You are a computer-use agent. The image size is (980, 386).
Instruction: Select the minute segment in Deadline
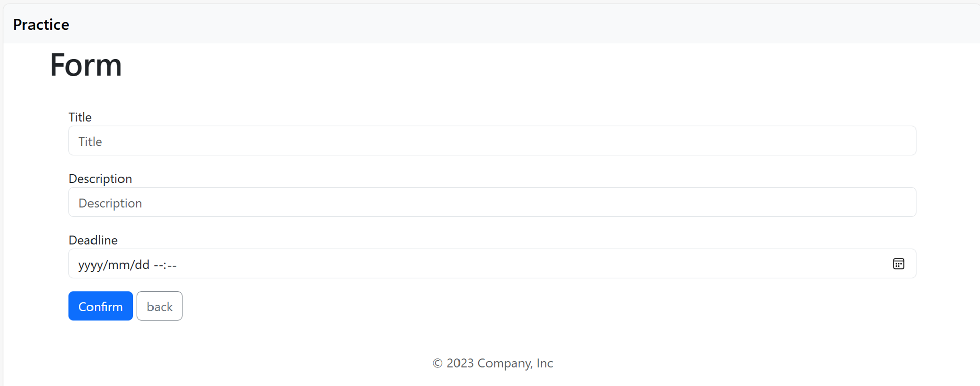(x=172, y=265)
